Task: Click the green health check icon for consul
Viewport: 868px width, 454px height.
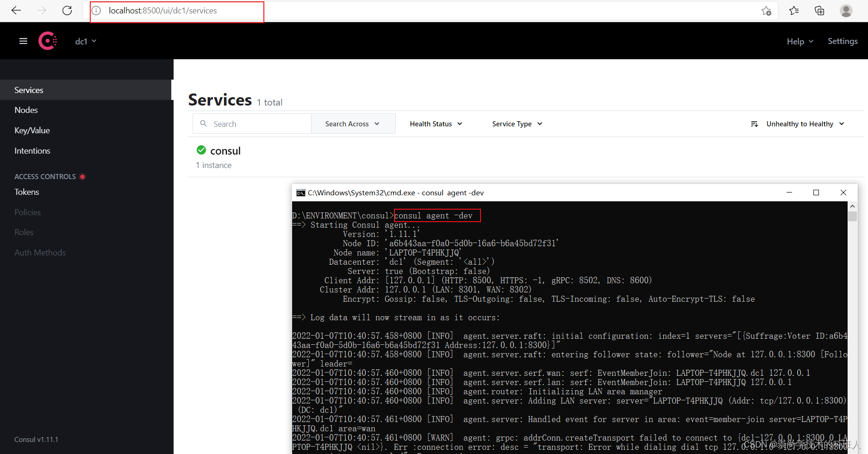Action: coord(201,150)
